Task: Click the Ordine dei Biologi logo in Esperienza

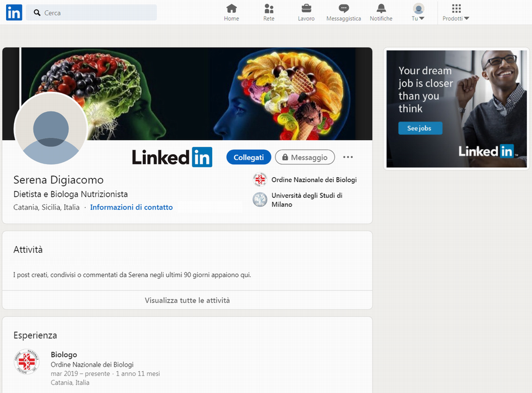Action: (x=26, y=362)
